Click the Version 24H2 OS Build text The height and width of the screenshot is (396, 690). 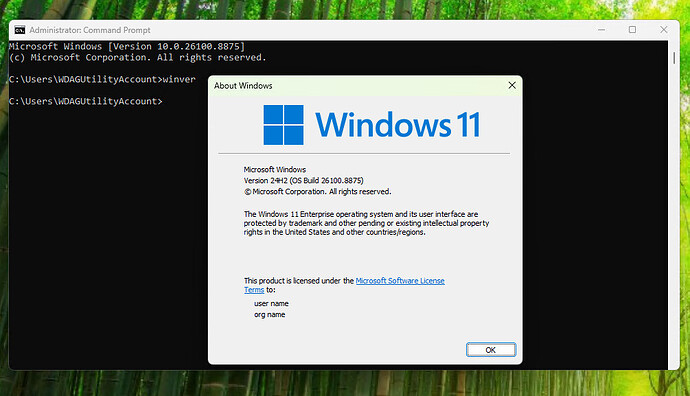pos(304,180)
